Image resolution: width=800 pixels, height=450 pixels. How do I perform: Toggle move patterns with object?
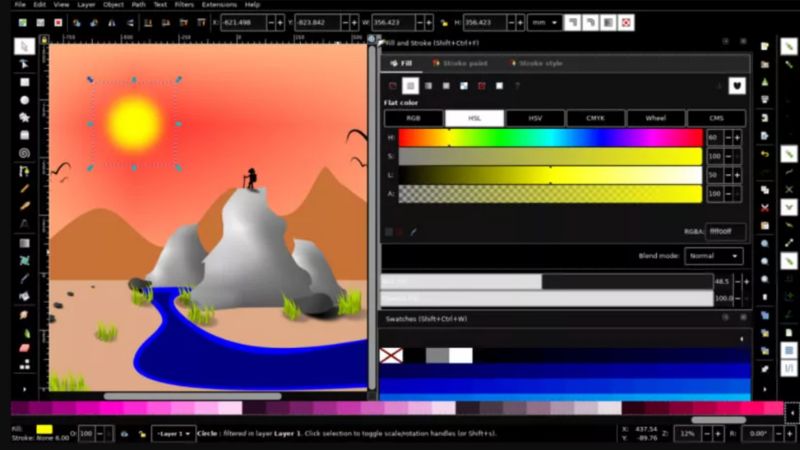click(x=626, y=22)
